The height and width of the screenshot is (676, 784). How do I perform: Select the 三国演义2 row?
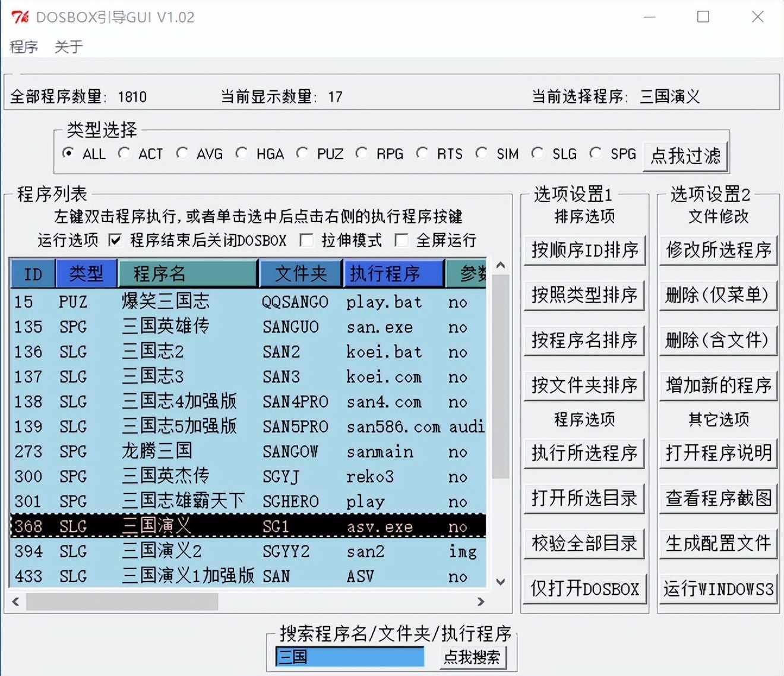tap(248, 551)
